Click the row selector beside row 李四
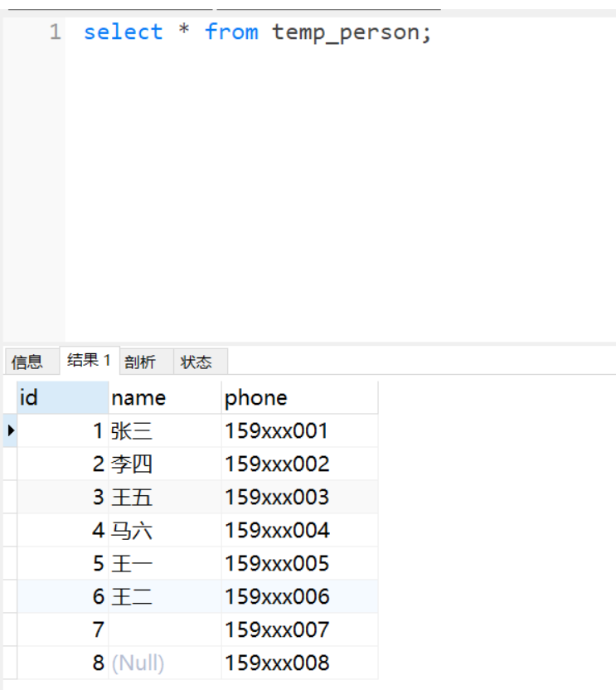This screenshot has width=616, height=690. [x=10, y=464]
